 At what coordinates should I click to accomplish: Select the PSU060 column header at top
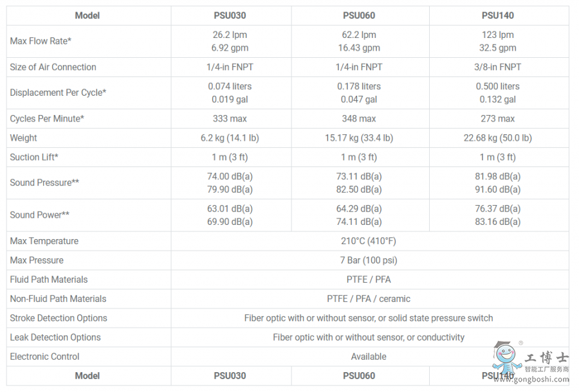pos(359,15)
